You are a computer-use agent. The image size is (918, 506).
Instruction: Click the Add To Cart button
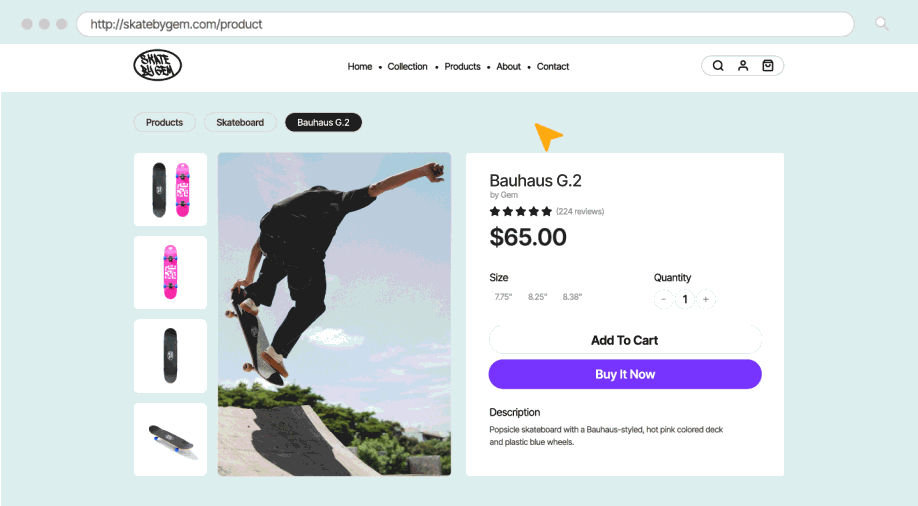(x=624, y=340)
